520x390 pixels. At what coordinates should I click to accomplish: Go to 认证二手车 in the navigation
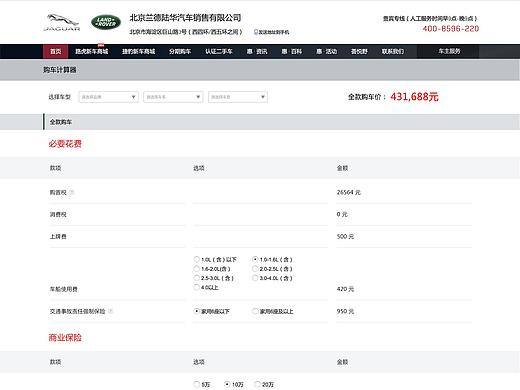(x=219, y=51)
